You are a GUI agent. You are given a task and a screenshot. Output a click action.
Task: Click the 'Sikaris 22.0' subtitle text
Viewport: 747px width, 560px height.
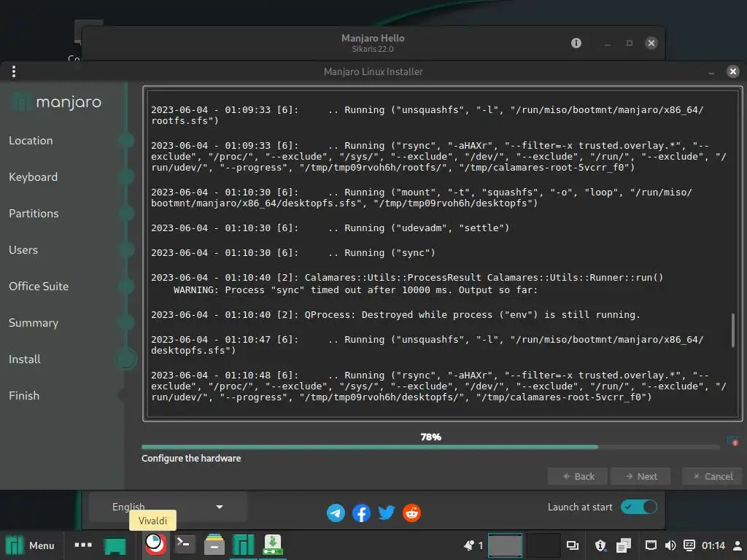(373, 49)
